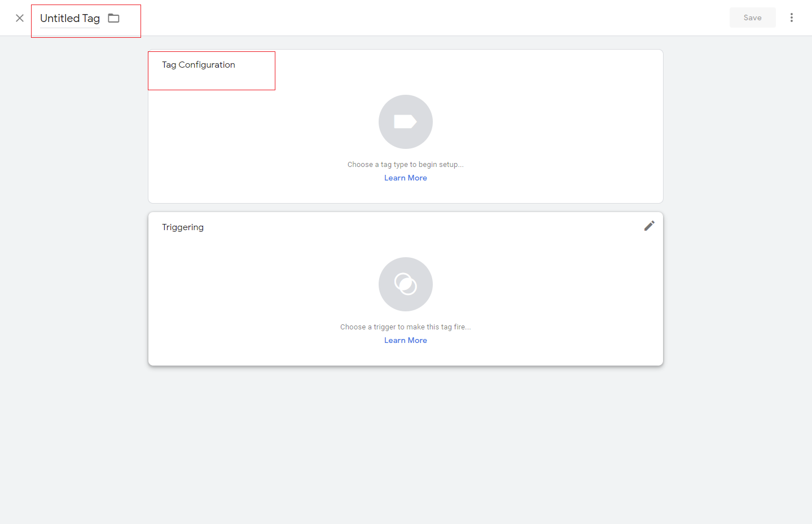
Task: Click the pencil edit icon in Triggering
Action: (x=649, y=226)
